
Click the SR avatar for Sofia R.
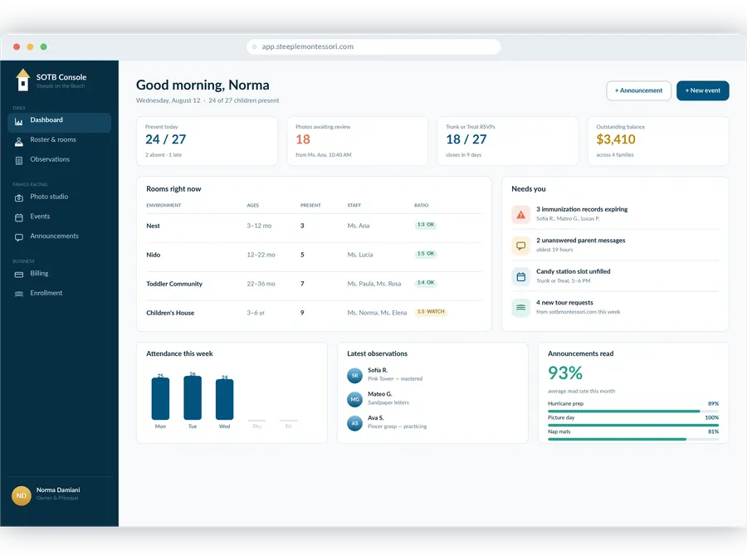click(x=354, y=375)
